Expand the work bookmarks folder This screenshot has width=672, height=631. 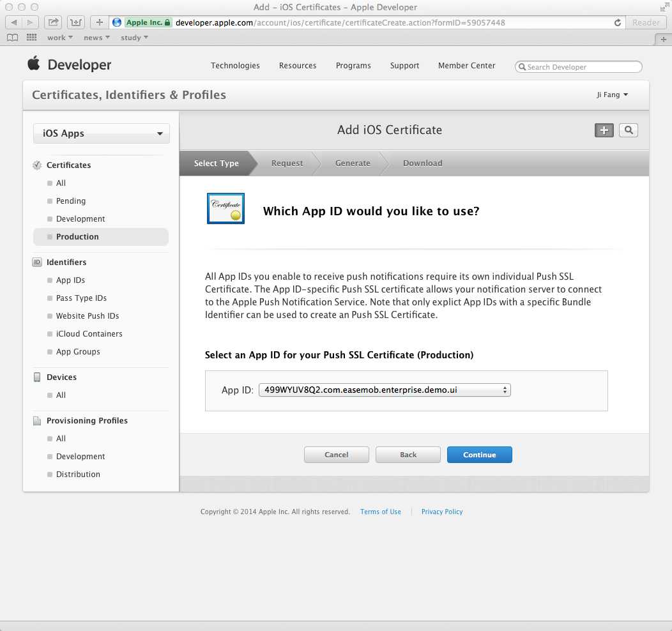[x=60, y=38]
